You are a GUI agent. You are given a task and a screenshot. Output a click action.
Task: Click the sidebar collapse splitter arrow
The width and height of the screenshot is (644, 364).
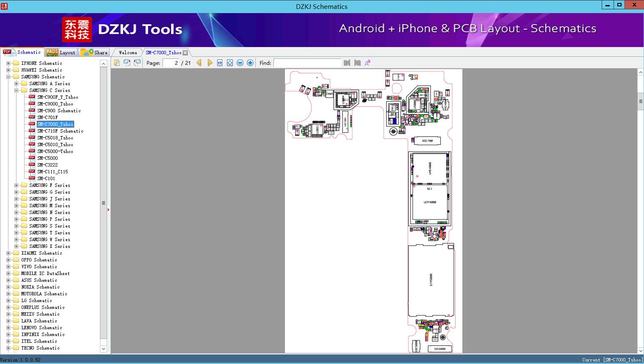(x=108, y=210)
